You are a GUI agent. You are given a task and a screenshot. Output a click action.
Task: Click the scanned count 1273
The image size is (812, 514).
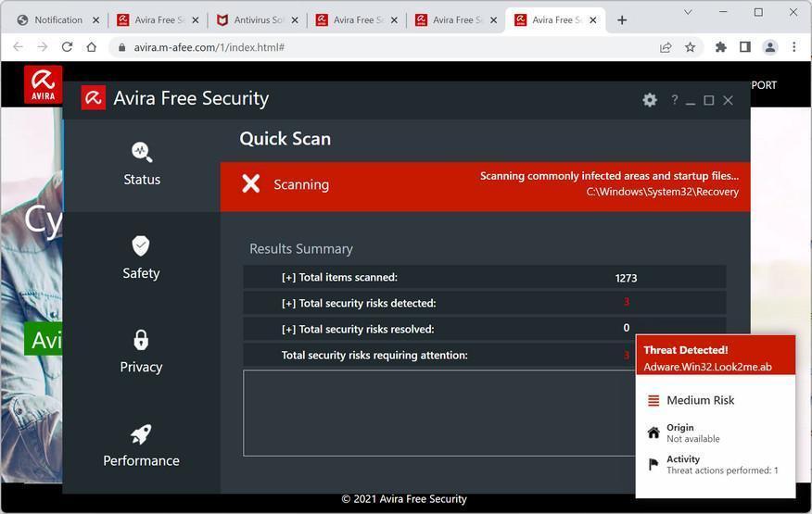coord(626,278)
